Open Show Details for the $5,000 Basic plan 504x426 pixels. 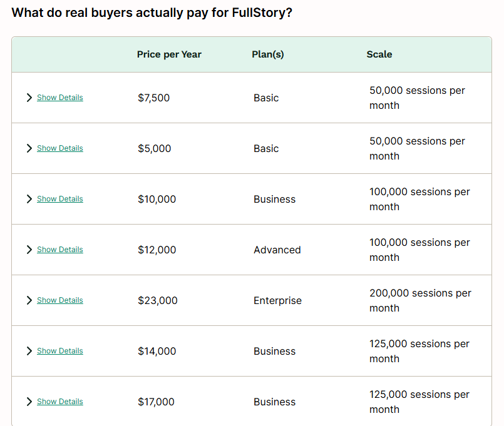tap(59, 148)
